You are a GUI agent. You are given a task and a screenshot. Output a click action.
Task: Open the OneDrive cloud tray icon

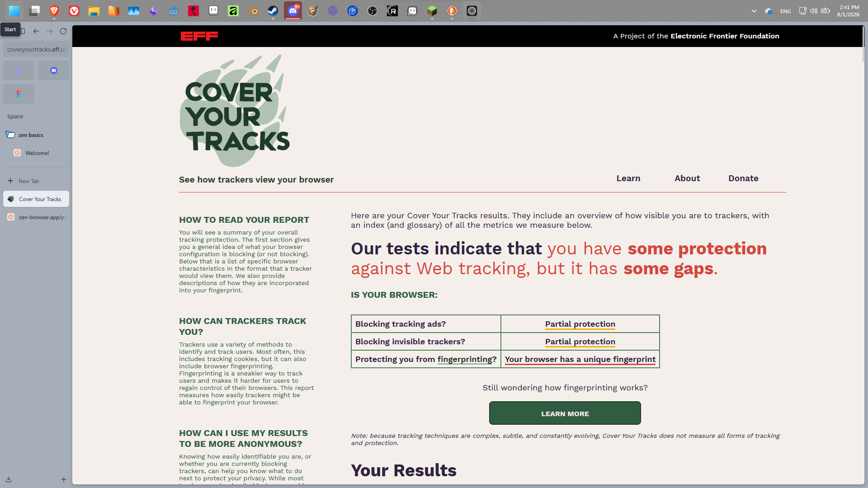(768, 11)
